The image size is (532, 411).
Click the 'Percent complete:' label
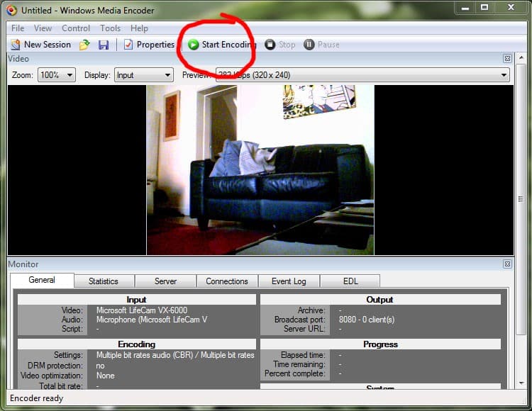coord(294,373)
